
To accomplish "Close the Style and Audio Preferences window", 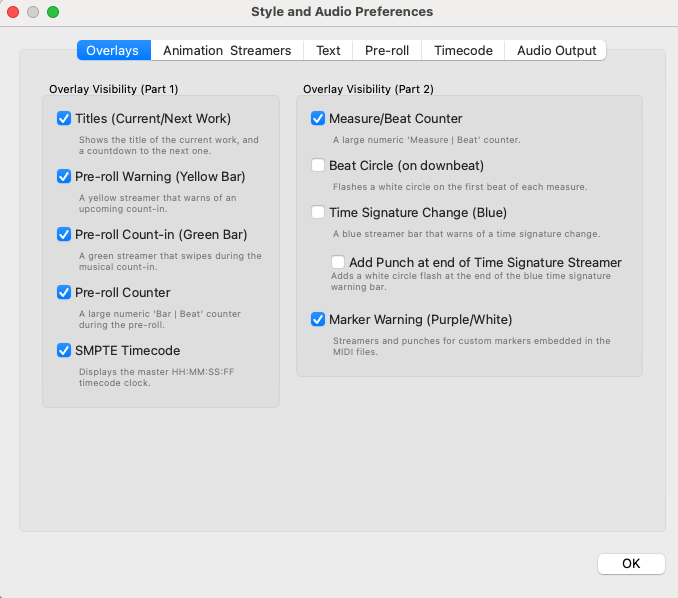I will point(13,12).
